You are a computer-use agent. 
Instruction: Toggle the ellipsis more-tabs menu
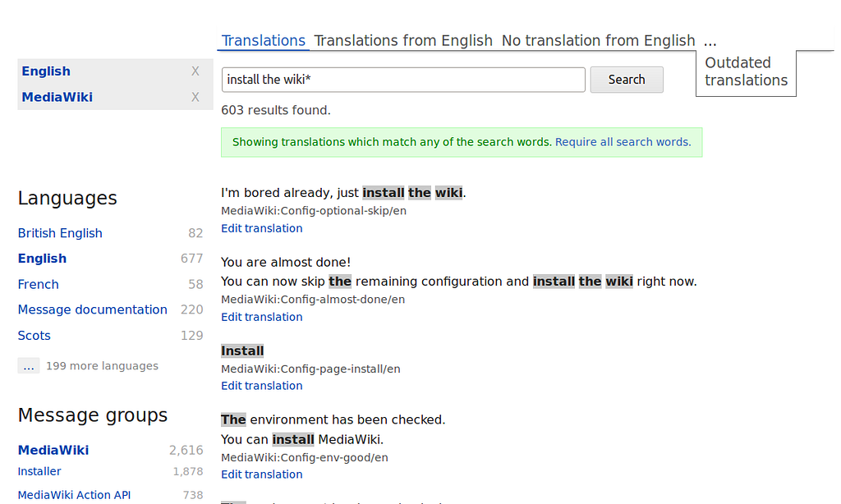[x=710, y=41]
